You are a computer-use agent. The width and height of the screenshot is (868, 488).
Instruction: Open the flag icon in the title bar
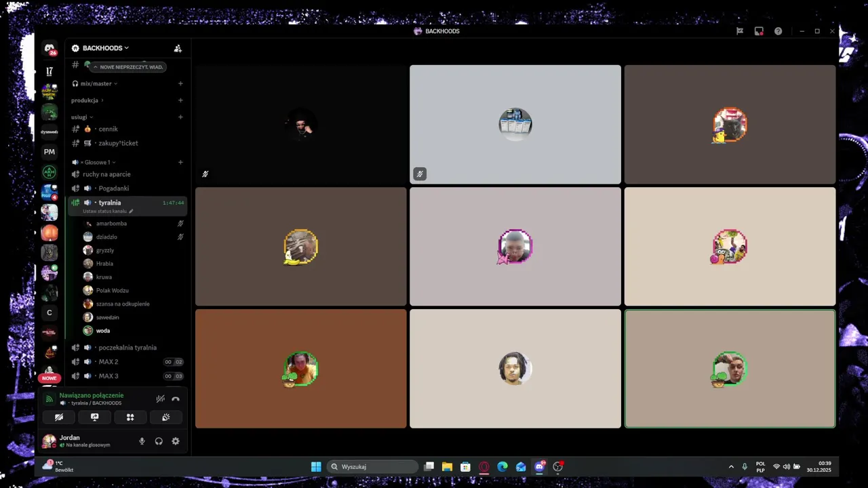(x=740, y=31)
